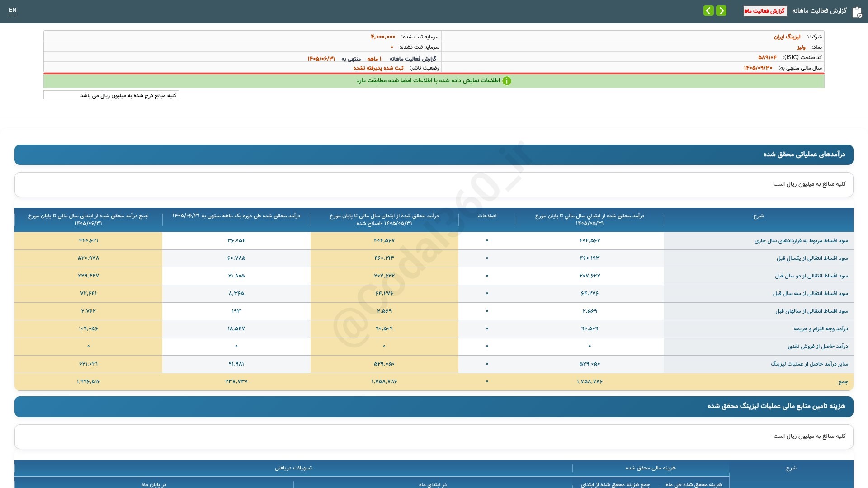Open the white 'گزارش فعالیت ماه' selector
The height and width of the screenshot is (488, 868).
[765, 11]
